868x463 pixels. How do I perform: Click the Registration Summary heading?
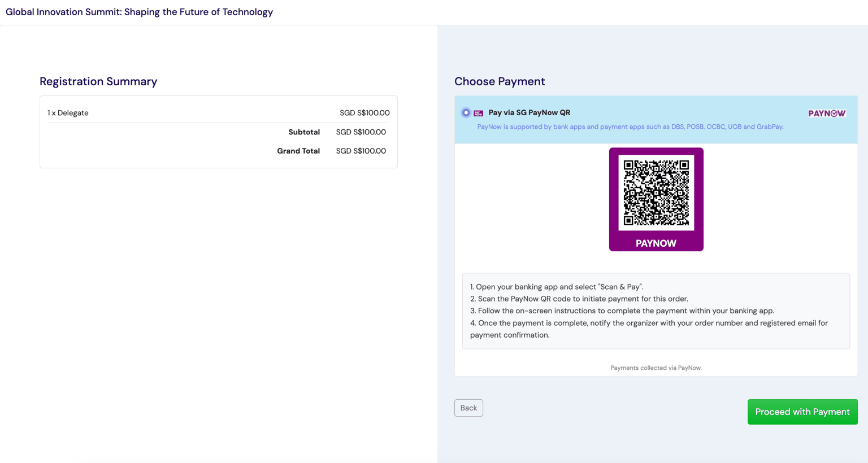(x=98, y=81)
